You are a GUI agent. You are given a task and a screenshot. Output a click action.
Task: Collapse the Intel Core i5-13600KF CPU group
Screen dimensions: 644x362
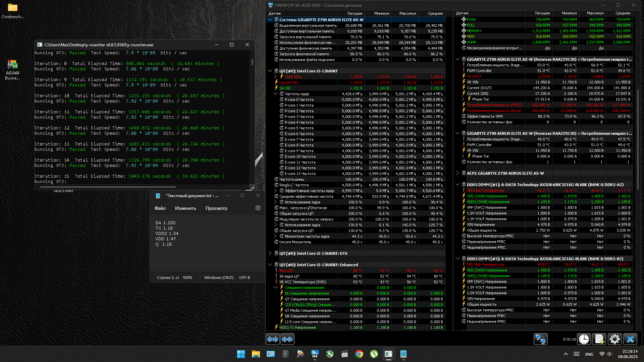[x=270, y=71]
